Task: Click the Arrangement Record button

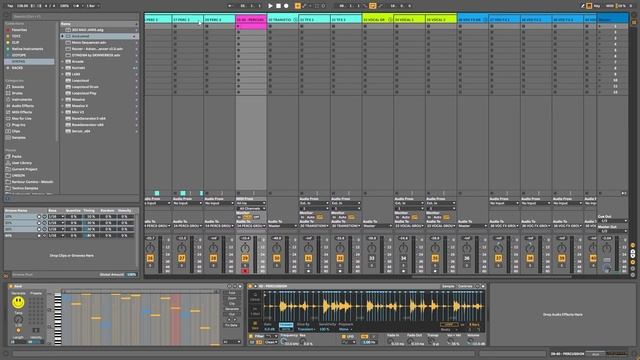Action: click(286, 6)
